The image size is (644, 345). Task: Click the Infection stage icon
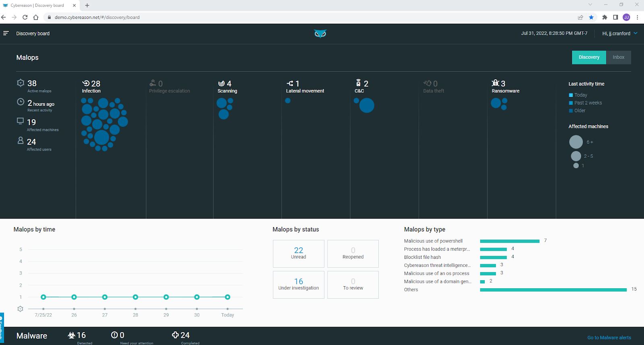86,83
